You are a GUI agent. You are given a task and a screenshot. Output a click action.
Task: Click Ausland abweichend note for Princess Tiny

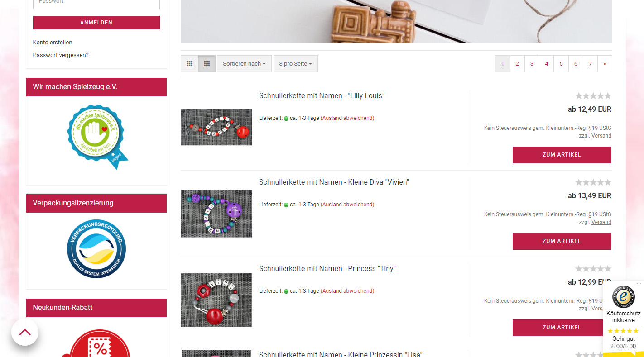pyautogui.click(x=347, y=291)
